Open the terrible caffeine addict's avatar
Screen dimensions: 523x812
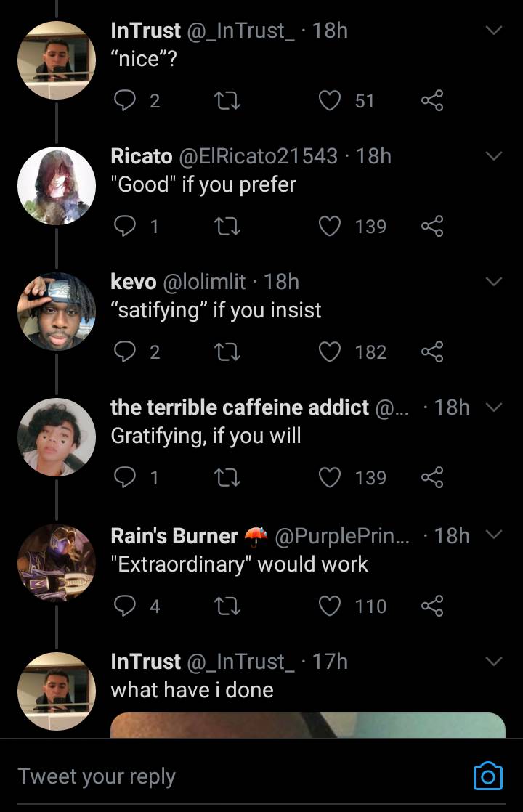pyautogui.click(x=57, y=437)
